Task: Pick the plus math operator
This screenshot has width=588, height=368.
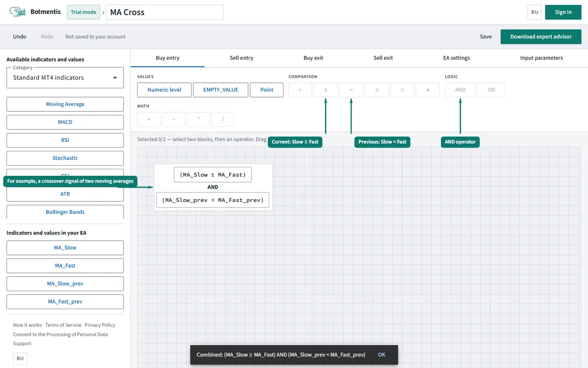Action: (x=149, y=119)
